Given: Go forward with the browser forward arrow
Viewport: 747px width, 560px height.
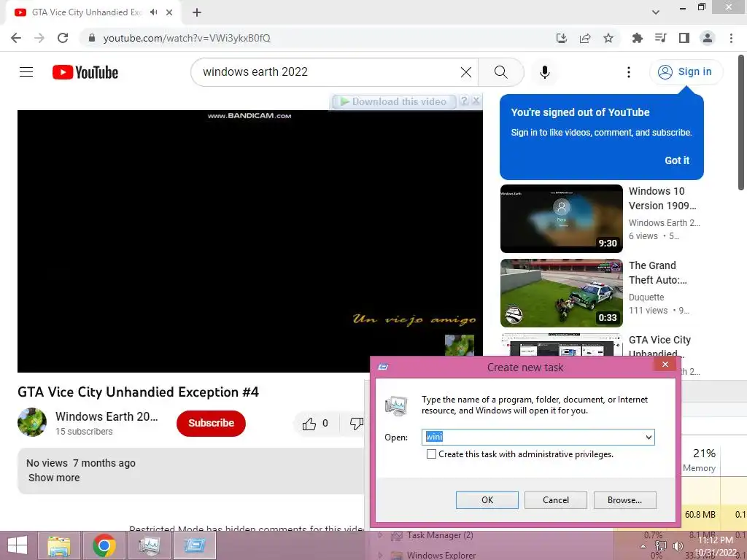Looking at the screenshot, I should [39, 38].
